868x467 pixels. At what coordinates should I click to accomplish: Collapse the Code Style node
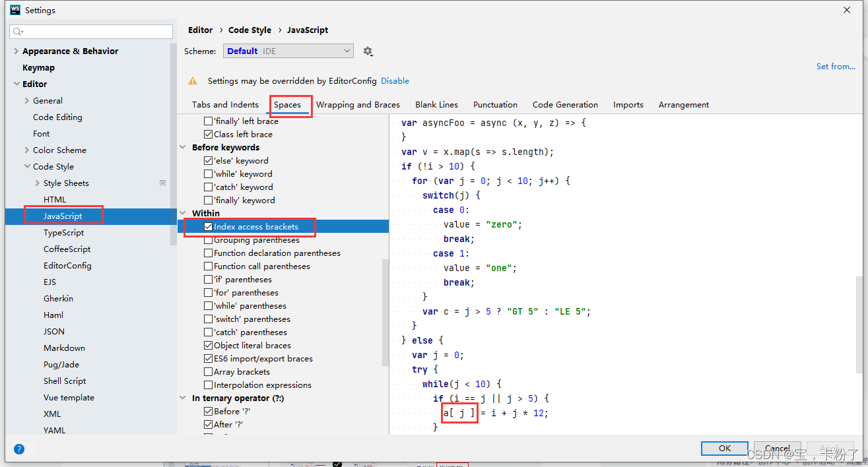27,167
